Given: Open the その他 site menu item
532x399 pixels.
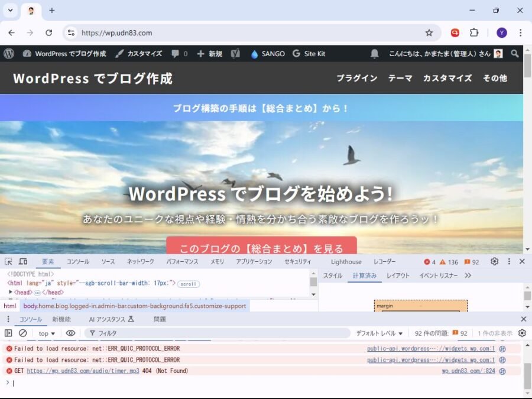Looking at the screenshot, I should point(495,78).
